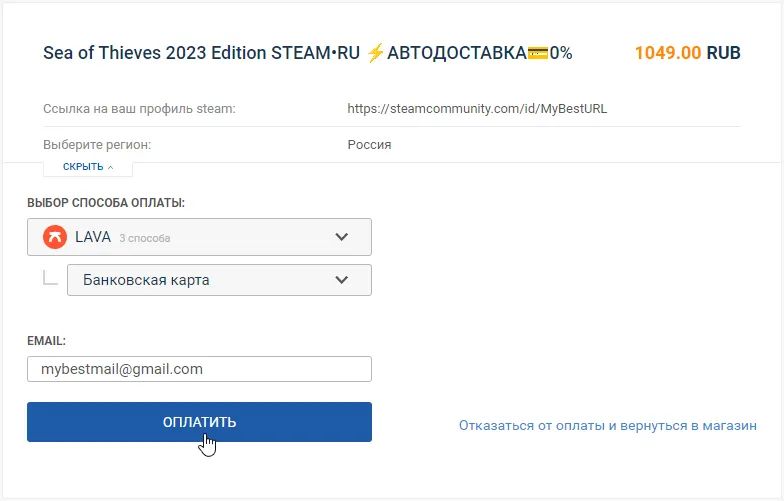
Task: Click the ВЫБОР СПОСОБА ОПЛАТЫ heading
Action: point(106,203)
